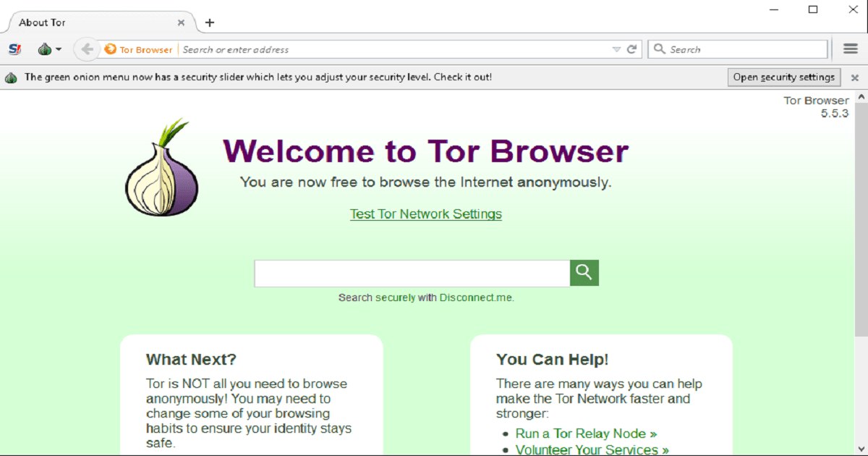Screen dimensions: 868x456
Task: Open Run a Tor Relay Node link
Action: (x=586, y=434)
